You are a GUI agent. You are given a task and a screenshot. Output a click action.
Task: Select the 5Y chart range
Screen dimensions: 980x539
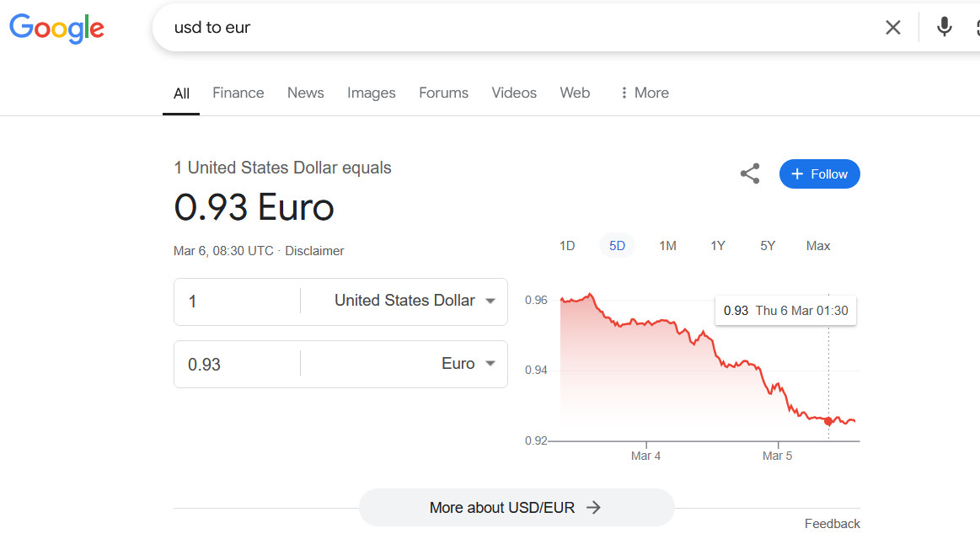[768, 246]
